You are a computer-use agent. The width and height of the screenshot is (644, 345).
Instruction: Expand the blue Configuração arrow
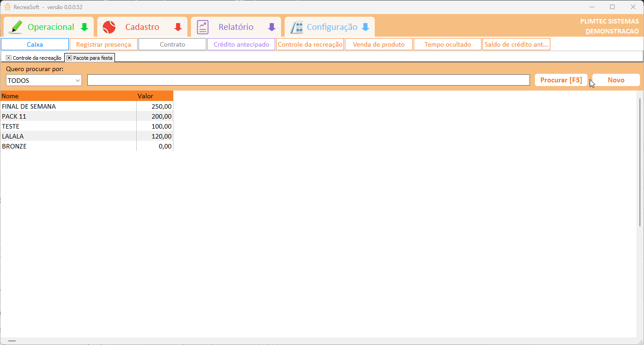click(x=365, y=27)
